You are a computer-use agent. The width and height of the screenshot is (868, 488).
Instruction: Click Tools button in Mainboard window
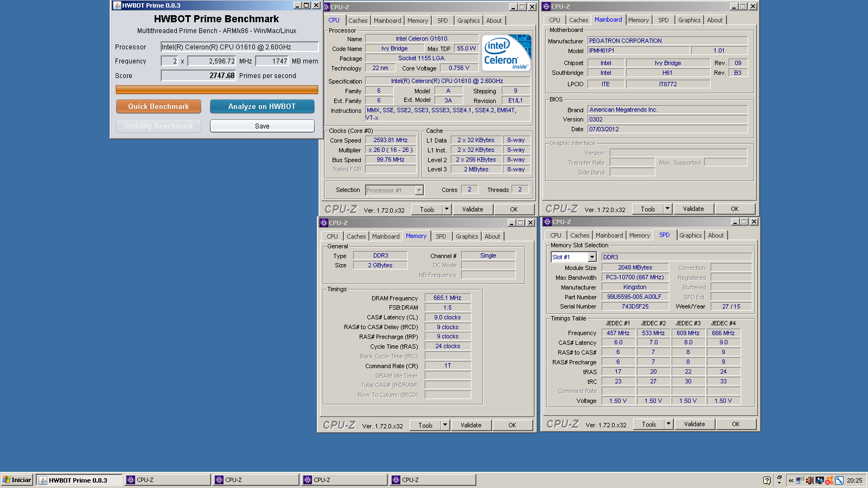click(648, 209)
